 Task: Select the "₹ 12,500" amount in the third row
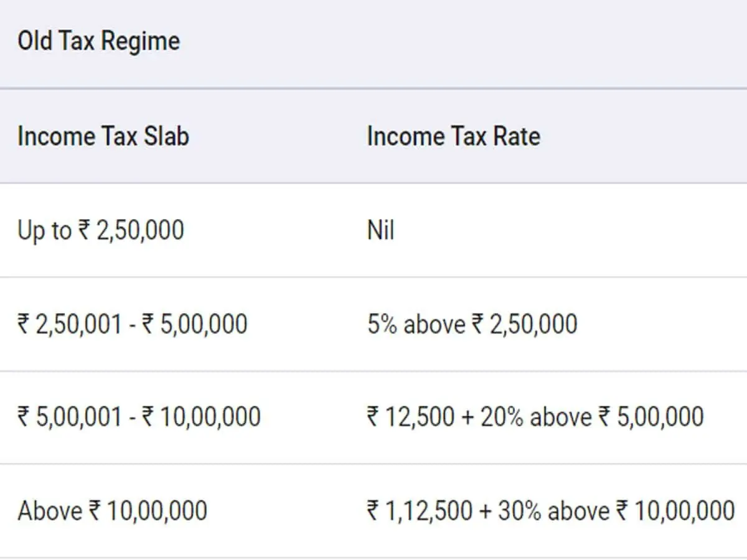(411, 417)
